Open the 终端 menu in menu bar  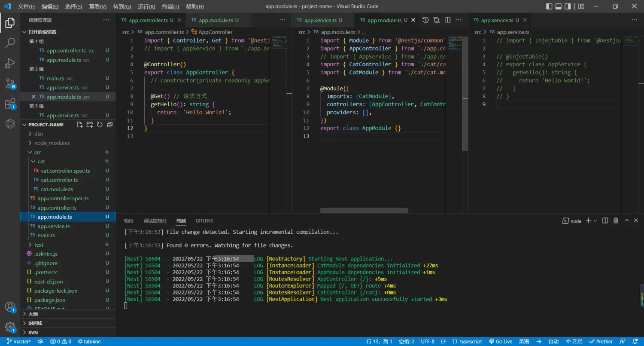click(170, 6)
